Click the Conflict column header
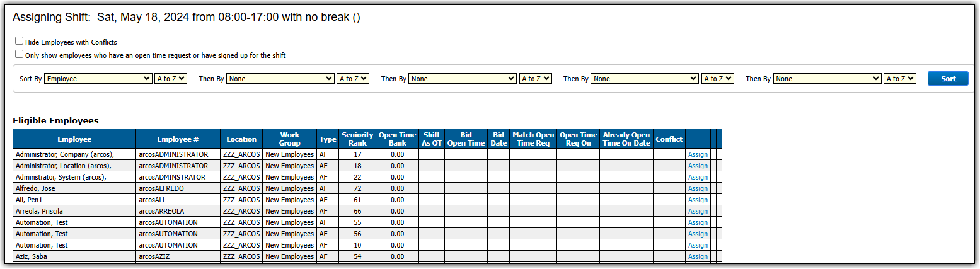This screenshot has height=269, width=980. tap(669, 139)
